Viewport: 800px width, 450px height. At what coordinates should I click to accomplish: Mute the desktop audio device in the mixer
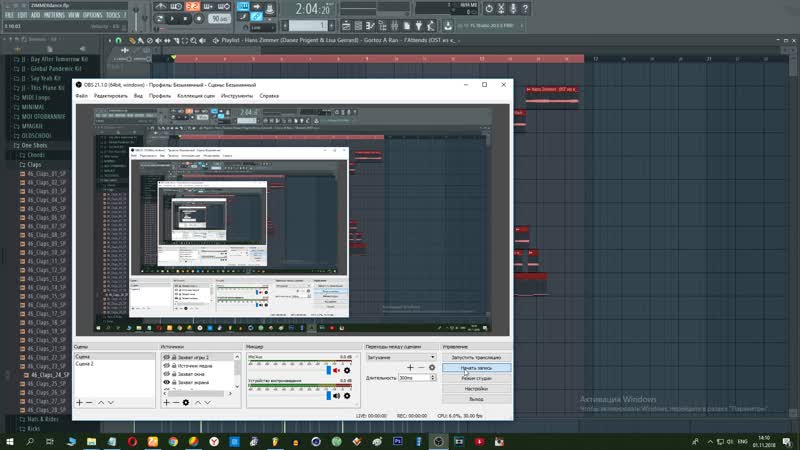(336, 395)
